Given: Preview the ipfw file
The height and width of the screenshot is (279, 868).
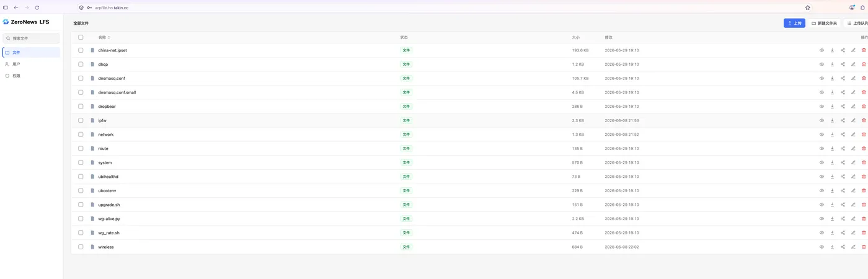Looking at the screenshot, I should tap(821, 120).
